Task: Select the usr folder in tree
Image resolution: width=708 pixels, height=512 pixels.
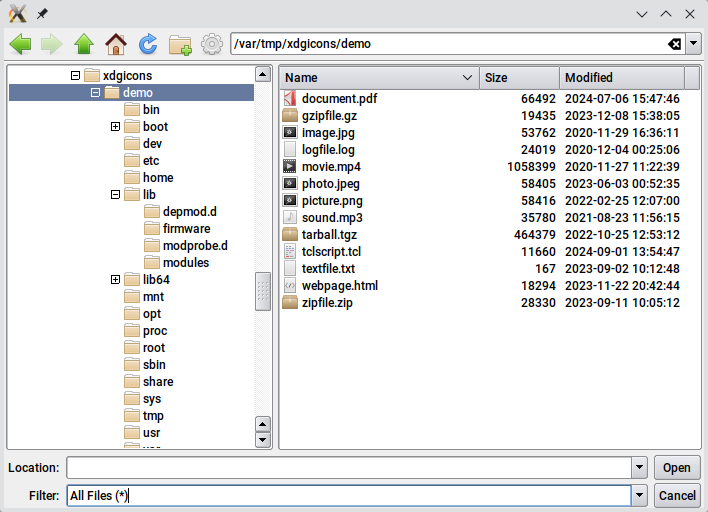Action: [x=142, y=433]
